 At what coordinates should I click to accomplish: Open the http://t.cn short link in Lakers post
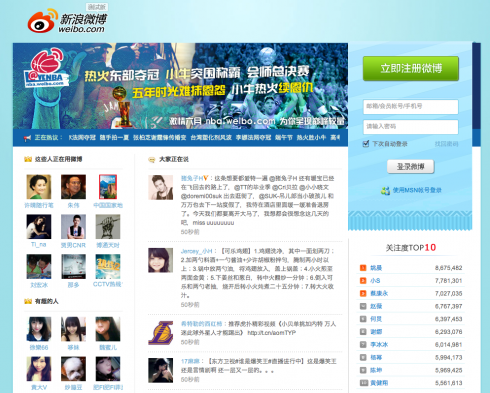272,333
